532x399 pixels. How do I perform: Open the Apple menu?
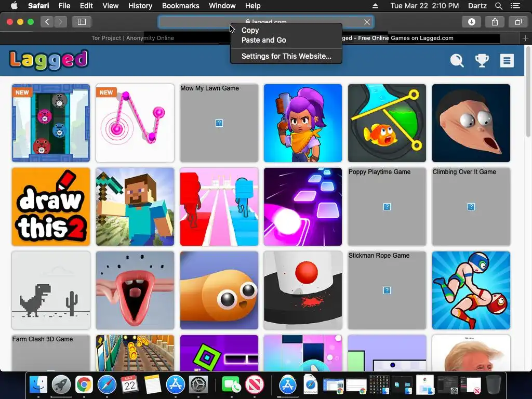[14, 6]
